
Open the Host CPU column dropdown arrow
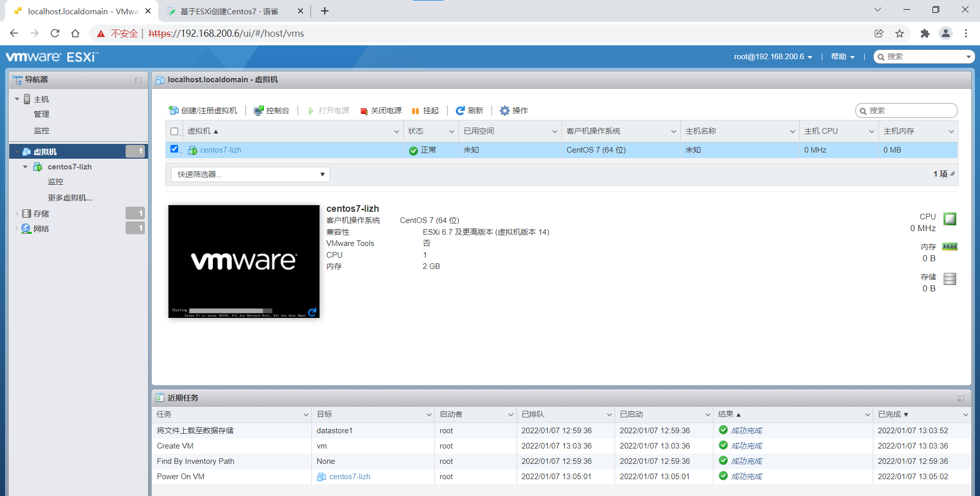tap(872, 132)
